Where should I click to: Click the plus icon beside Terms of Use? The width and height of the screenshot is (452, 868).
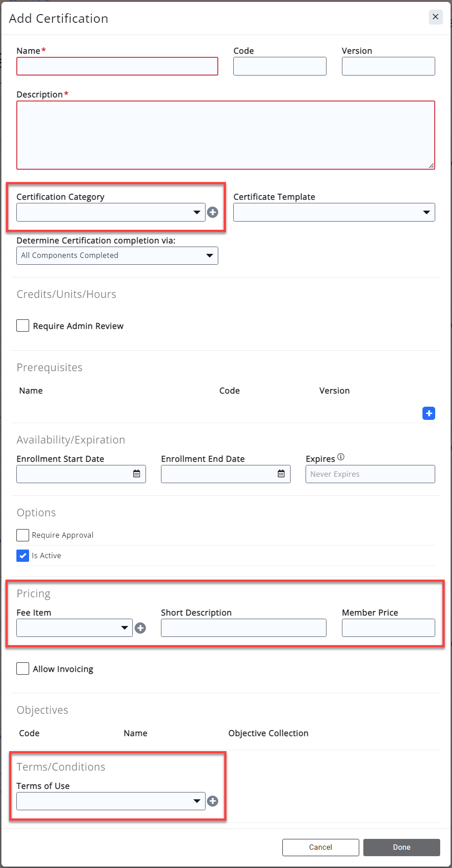(x=212, y=801)
